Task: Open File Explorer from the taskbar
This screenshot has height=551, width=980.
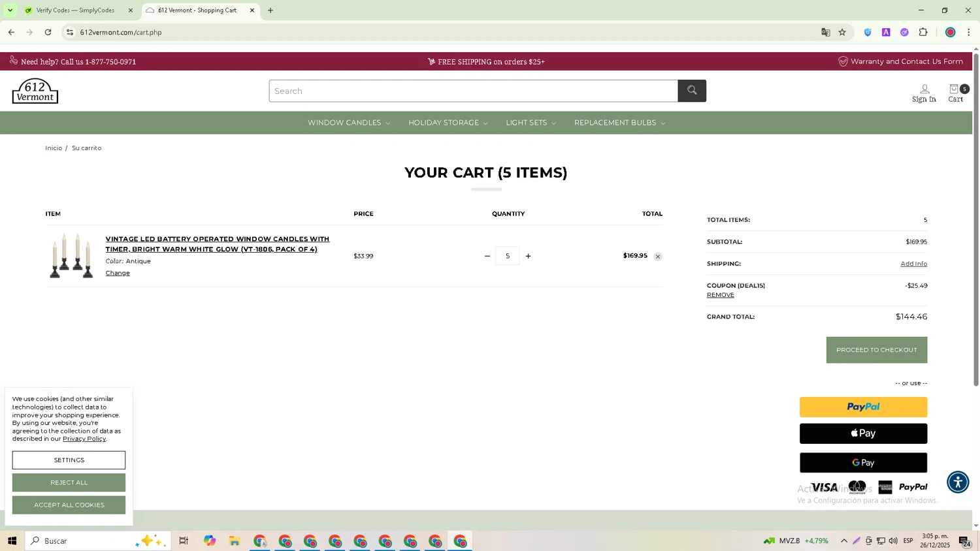Action: (x=235, y=541)
